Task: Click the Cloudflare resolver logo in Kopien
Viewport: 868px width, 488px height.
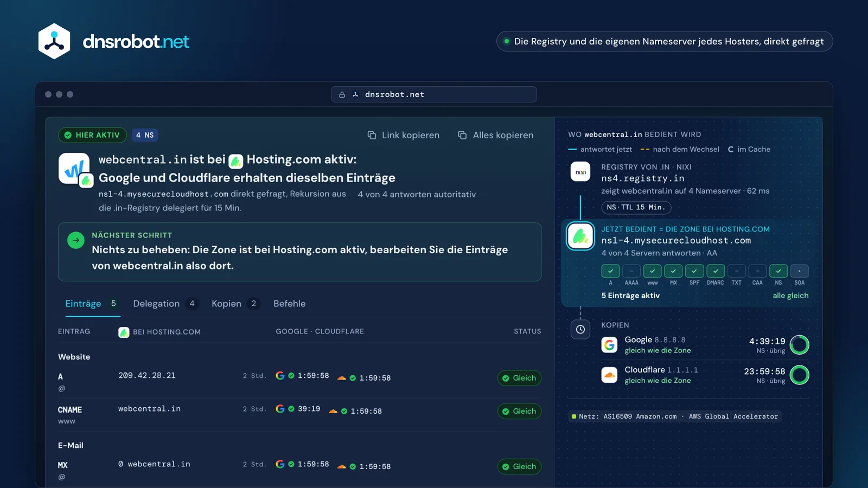Action: (609, 375)
